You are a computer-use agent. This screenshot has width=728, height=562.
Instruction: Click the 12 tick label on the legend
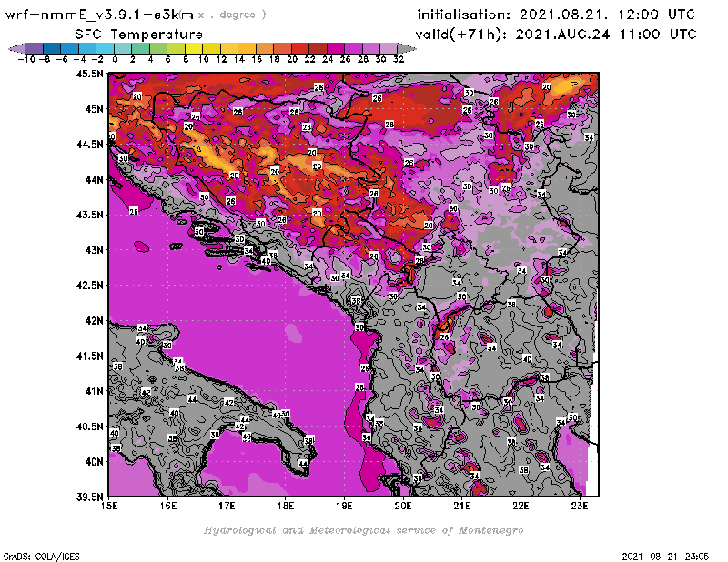pos(221,59)
